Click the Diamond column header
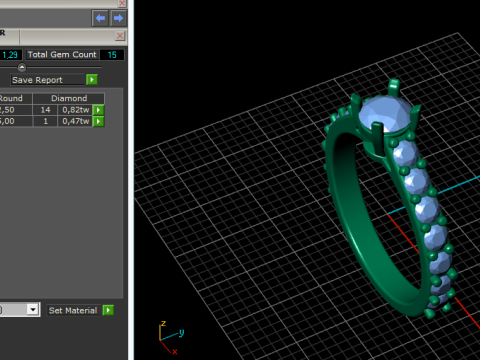The image size is (480, 360). click(x=69, y=98)
